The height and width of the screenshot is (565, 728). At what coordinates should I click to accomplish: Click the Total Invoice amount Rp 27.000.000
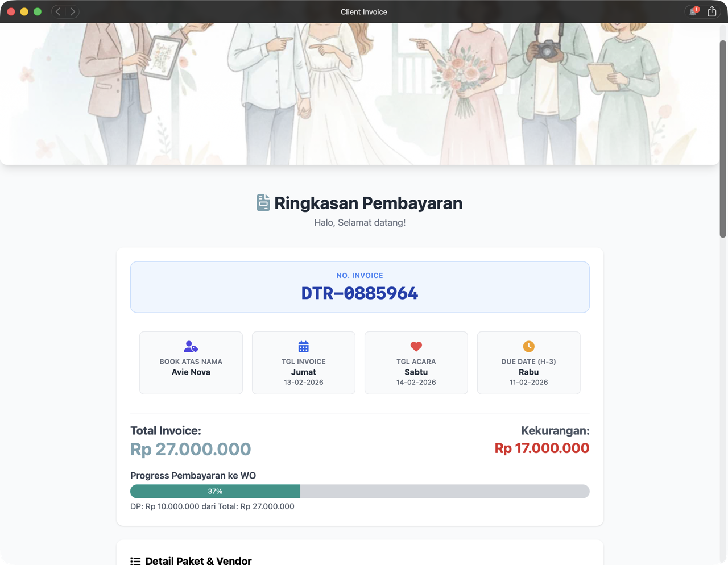pos(191,449)
